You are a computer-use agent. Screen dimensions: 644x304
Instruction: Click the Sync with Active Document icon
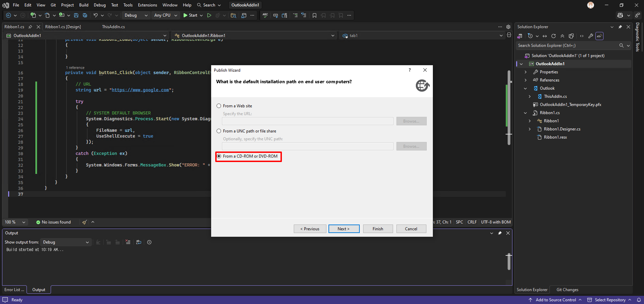[545, 36]
